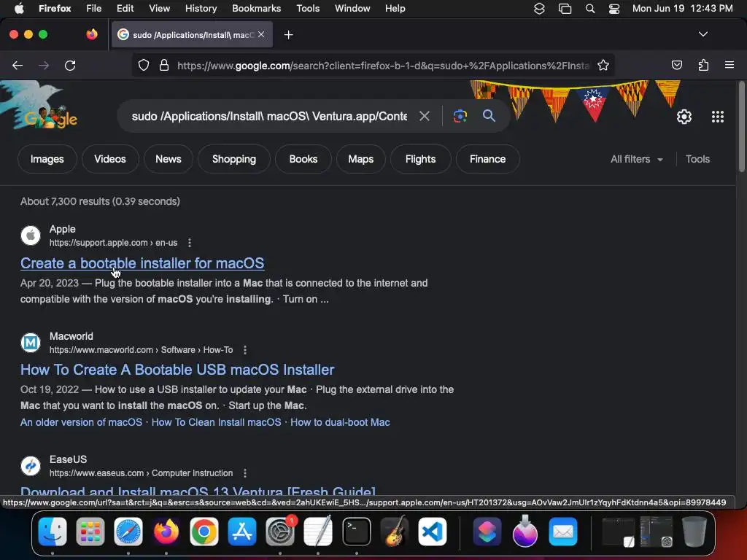Filter results by Finance
Image resolution: width=747 pixels, height=560 pixels.
click(487, 159)
